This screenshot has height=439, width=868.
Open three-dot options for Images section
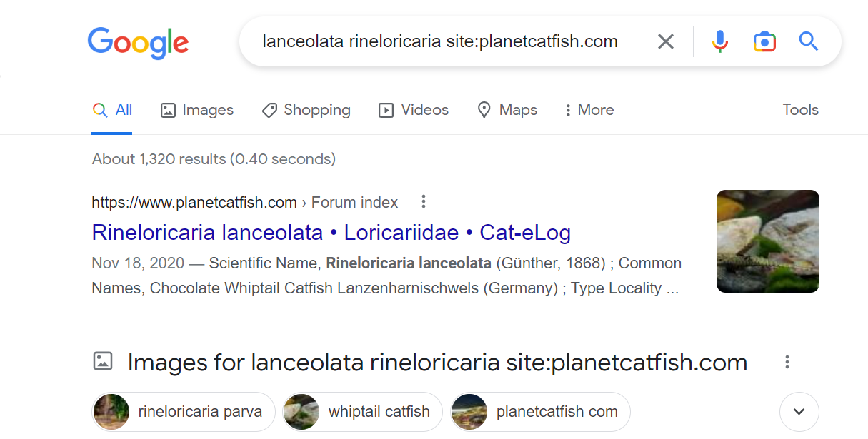(x=787, y=362)
